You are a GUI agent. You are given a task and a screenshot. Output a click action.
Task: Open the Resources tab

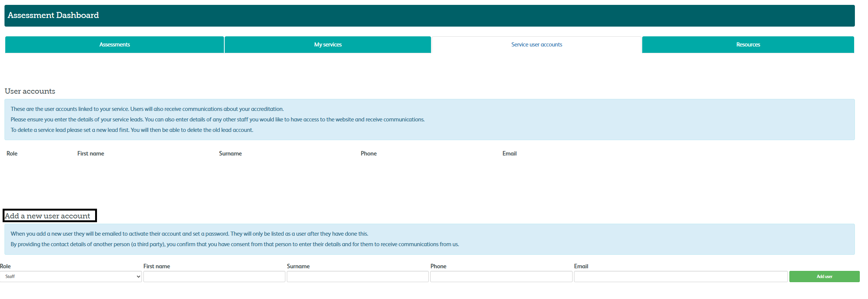pos(748,45)
